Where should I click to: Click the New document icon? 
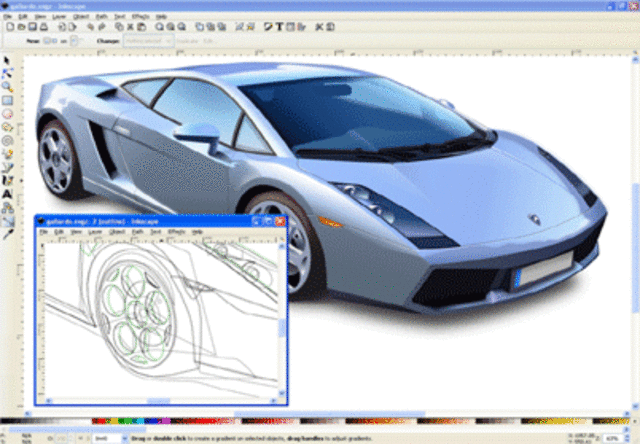click(10, 27)
